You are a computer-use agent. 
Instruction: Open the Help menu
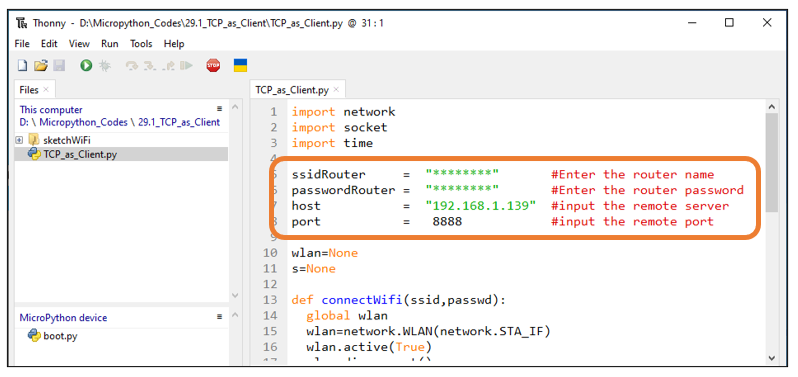click(174, 44)
